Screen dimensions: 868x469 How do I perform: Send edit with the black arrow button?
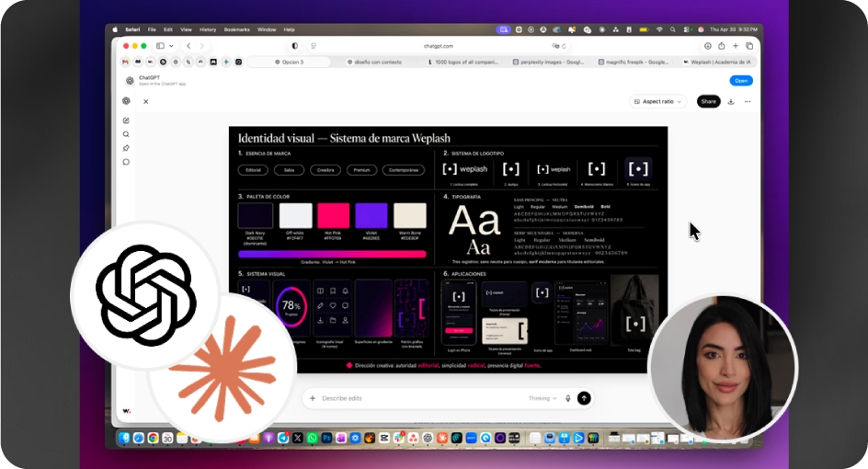584,398
